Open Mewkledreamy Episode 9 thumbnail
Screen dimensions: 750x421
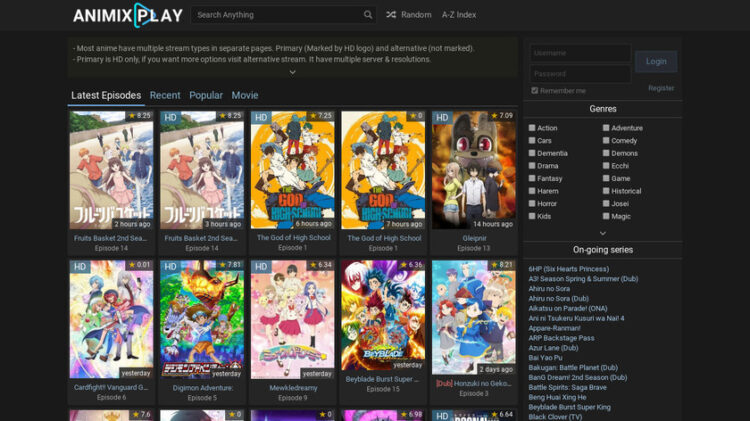tap(292, 320)
